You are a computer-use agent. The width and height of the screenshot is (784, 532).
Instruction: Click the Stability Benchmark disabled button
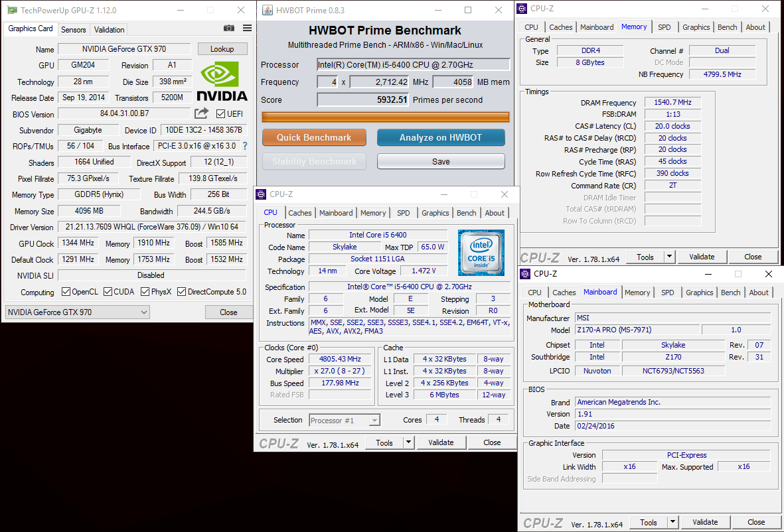click(x=314, y=161)
